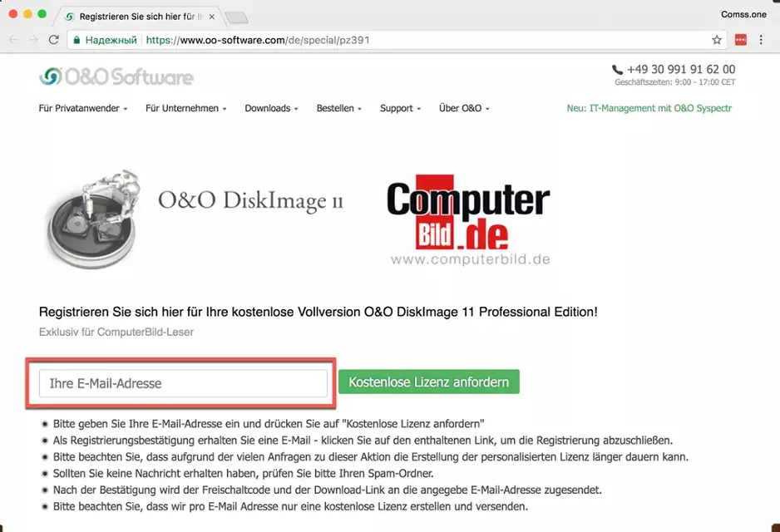780x532 pixels.
Task: Click the www.computerbild.de text under the logo
Action: [x=470, y=259]
